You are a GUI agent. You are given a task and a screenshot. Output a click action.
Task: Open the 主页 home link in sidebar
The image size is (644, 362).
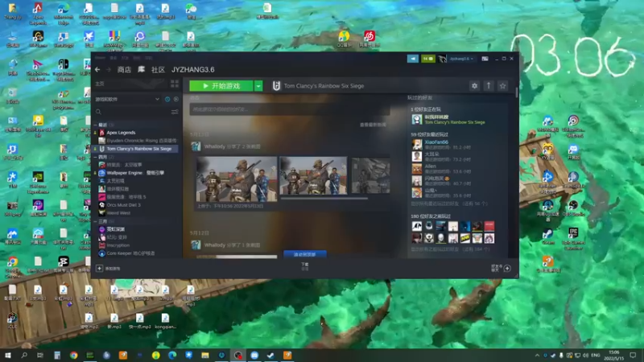point(100,84)
